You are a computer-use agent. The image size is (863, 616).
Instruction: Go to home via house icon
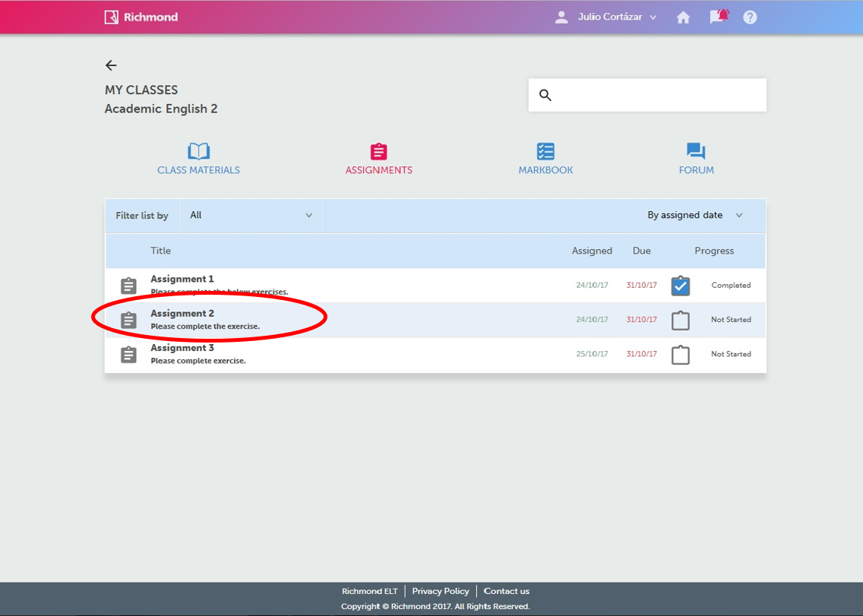pyautogui.click(x=683, y=17)
